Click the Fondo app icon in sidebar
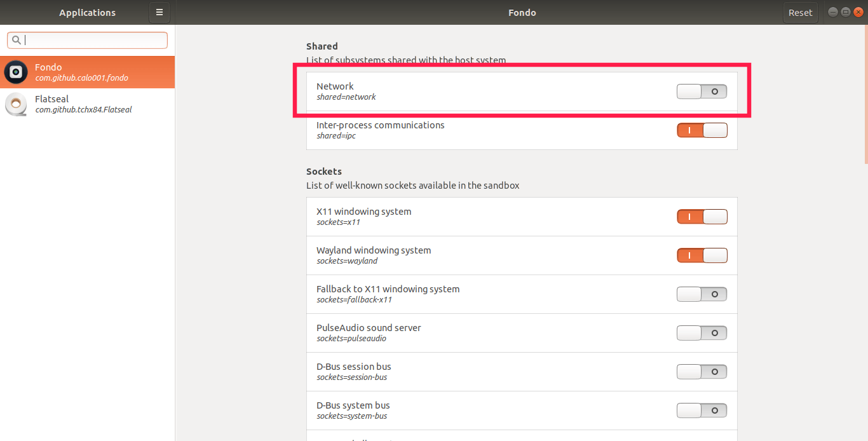 [x=16, y=72]
